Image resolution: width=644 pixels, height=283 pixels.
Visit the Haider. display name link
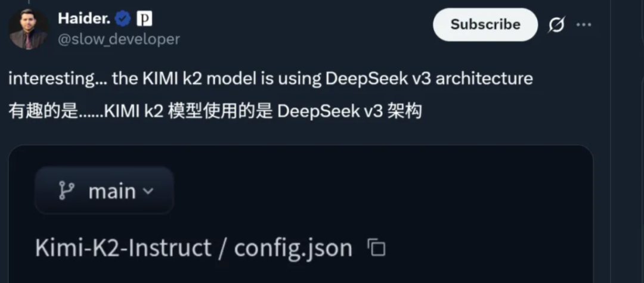pyautogui.click(x=84, y=18)
